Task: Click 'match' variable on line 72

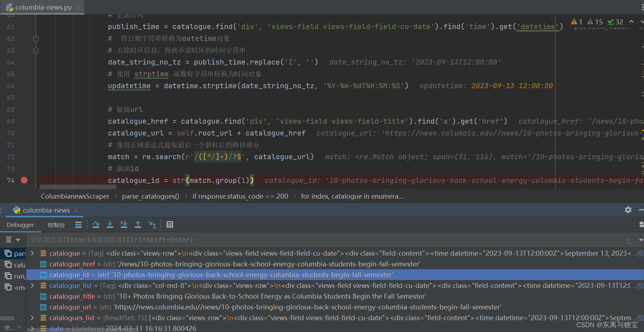Action: 119,157
